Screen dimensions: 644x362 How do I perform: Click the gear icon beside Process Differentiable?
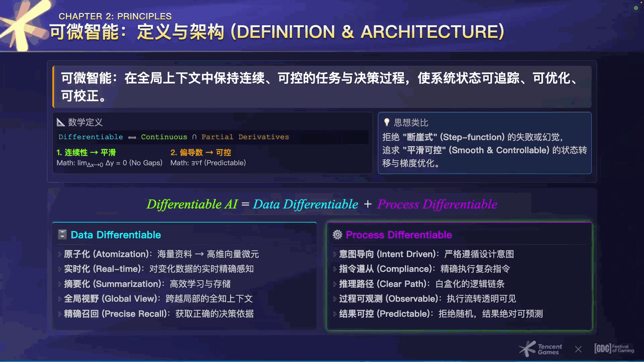[x=337, y=234]
